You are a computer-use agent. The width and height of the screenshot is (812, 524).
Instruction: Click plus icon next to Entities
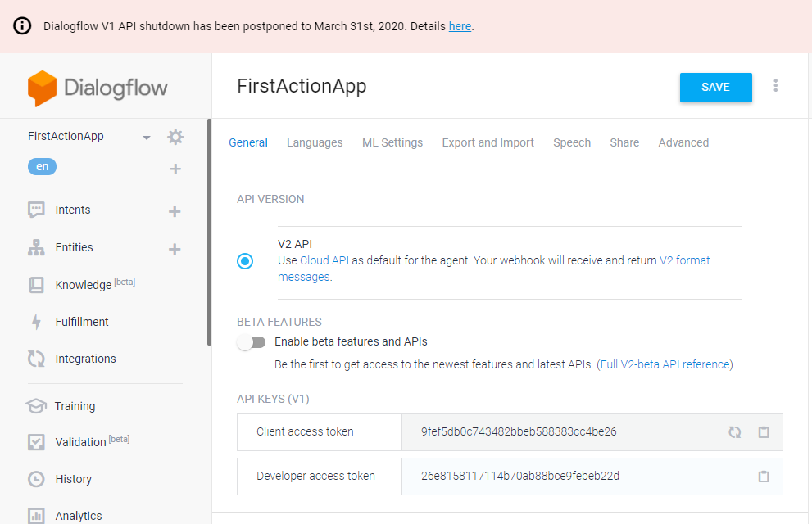(x=175, y=249)
